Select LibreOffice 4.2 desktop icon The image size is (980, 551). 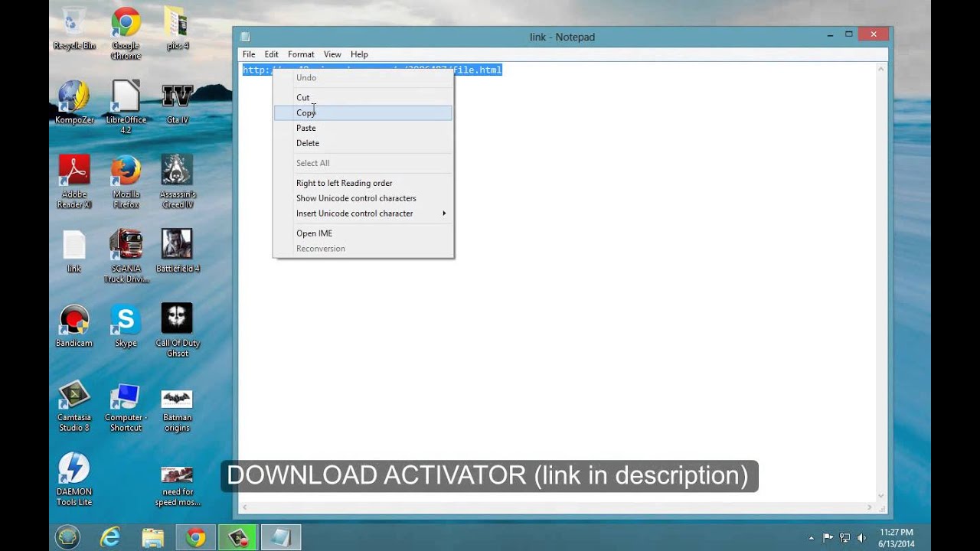(x=126, y=107)
